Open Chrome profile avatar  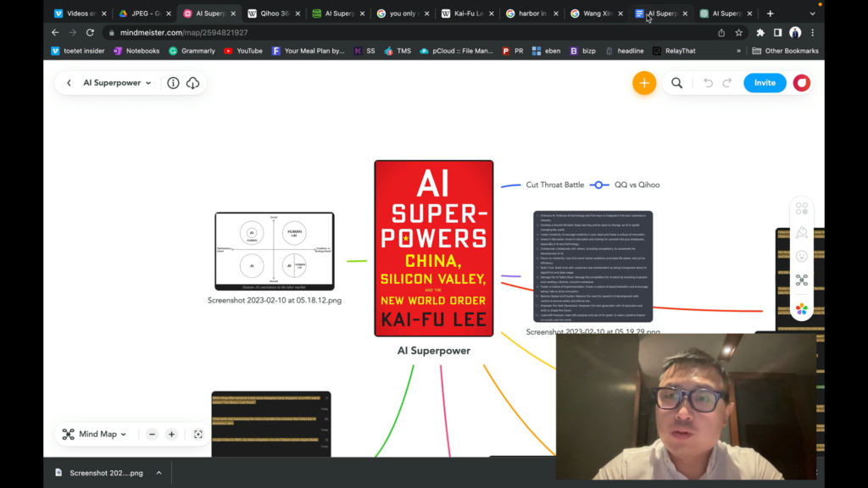pos(795,33)
